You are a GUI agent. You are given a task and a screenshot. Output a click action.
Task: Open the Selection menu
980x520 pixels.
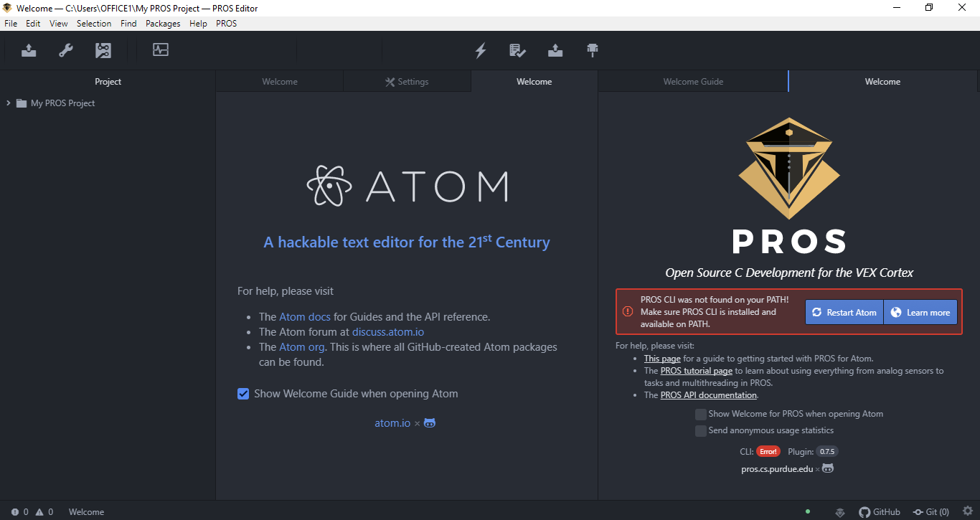point(94,24)
